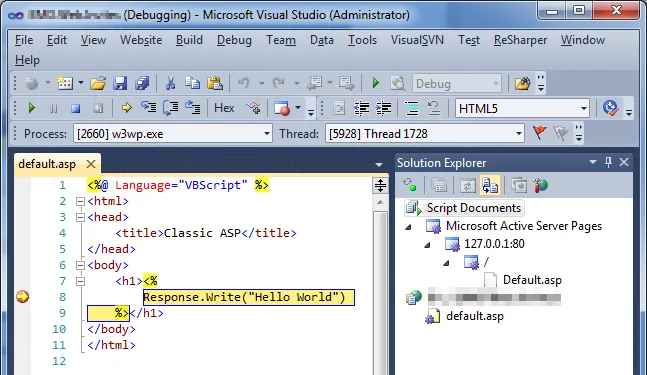Image resolution: width=647 pixels, height=375 pixels.
Task: Click the Copy Web Site icon in Solution Explorer
Action: pos(519,186)
